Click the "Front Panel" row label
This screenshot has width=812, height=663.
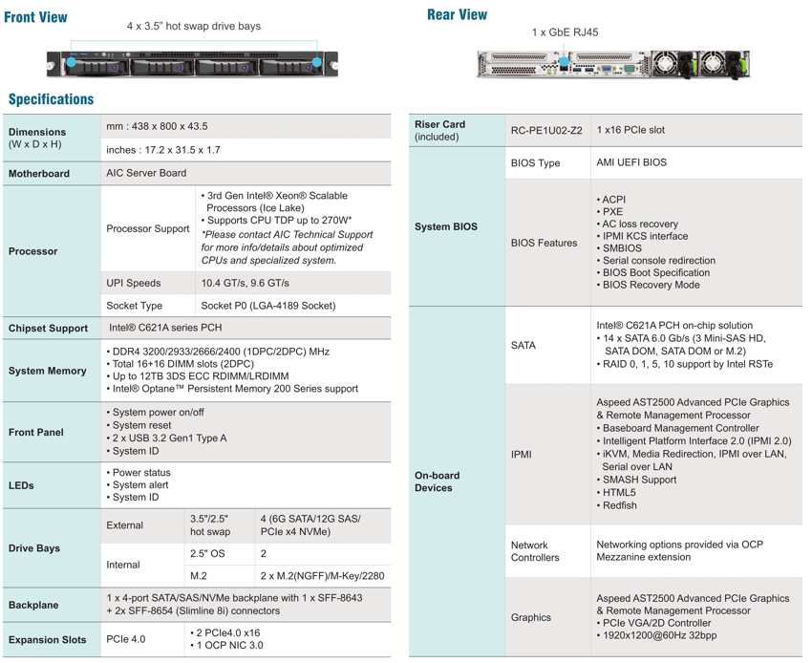tap(35, 433)
